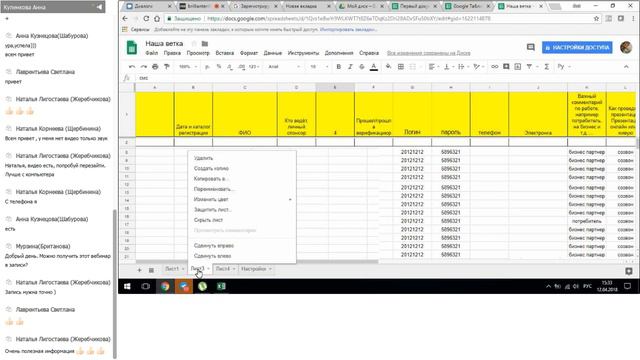Undo the last action in toolbar
Image resolution: width=640 pixels, height=360 pixels.
(x=131, y=67)
